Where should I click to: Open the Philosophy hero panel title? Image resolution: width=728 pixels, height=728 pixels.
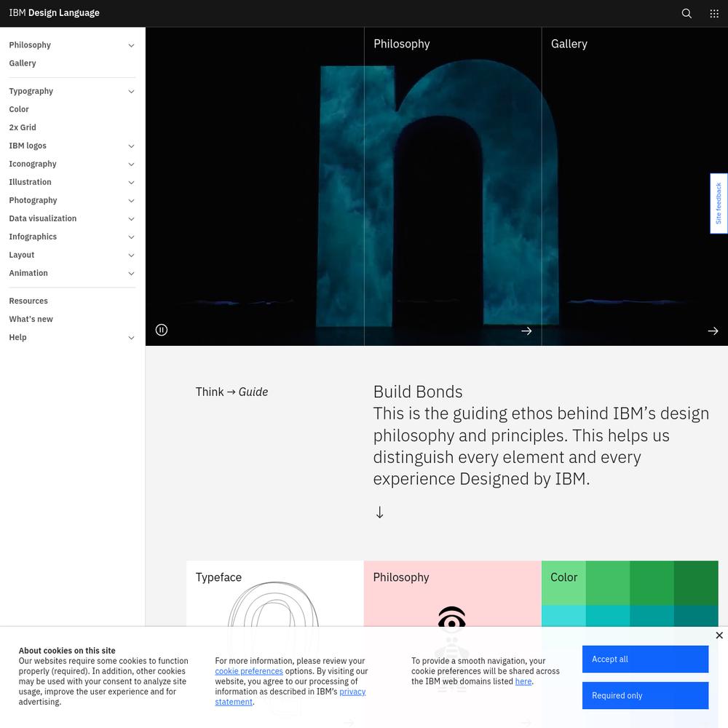[402, 44]
